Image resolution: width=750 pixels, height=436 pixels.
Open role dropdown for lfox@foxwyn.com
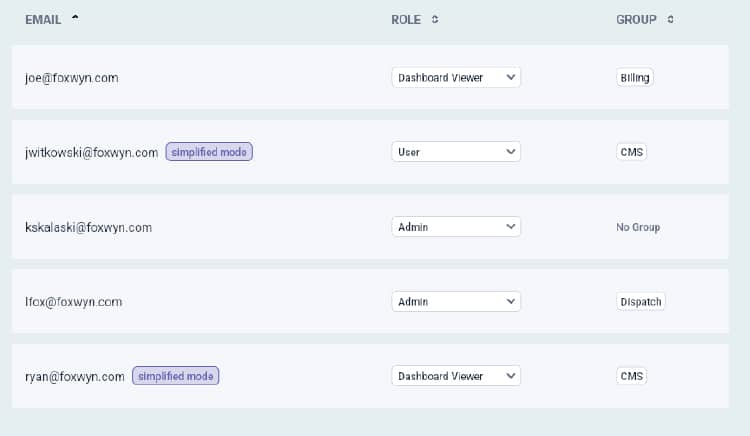click(x=456, y=302)
